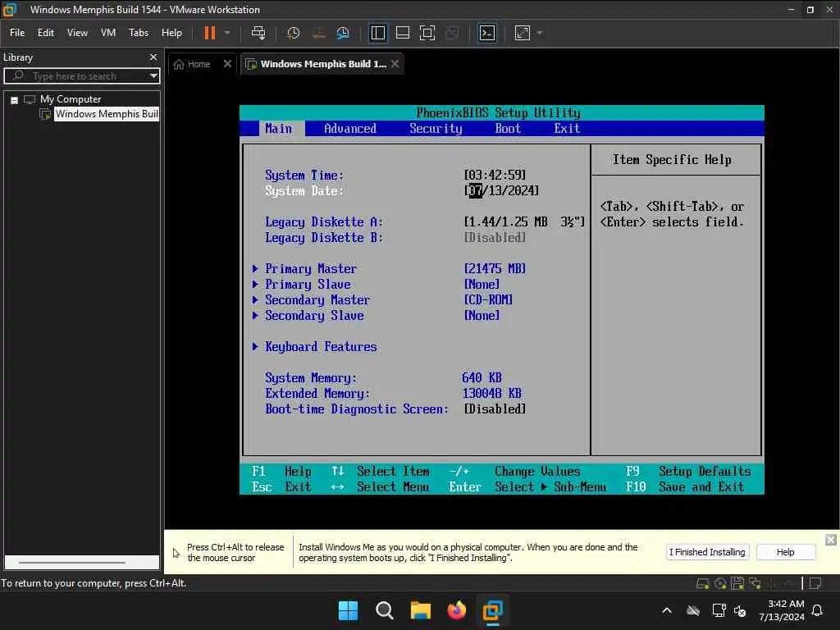Open File menu
The height and width of the screenshot is (630, 840).
tap(17, 33)
